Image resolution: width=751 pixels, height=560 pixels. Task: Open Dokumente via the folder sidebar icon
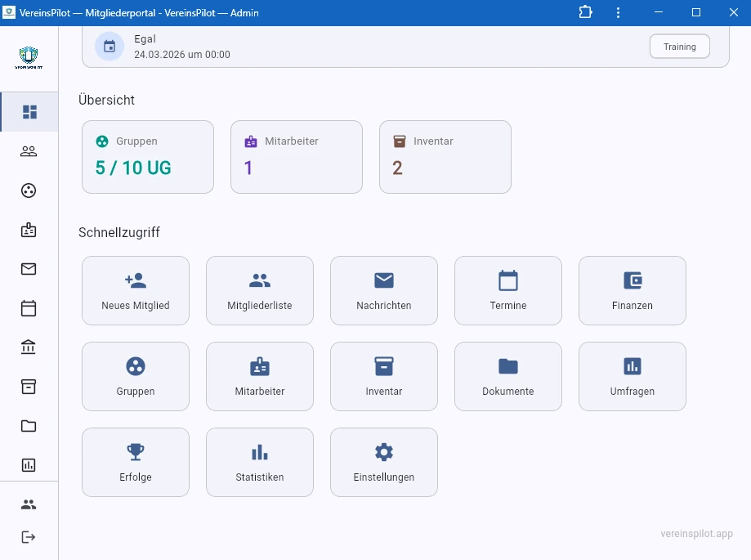click(29, 425)
